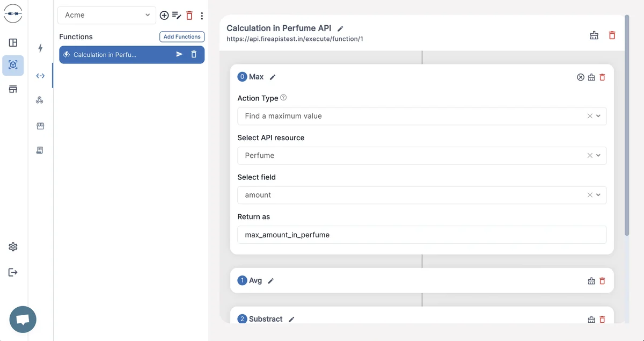Open the webhooks sidebar icon
Image resolution: width=644 pixels, height=341 pixels.
[40, 100]
